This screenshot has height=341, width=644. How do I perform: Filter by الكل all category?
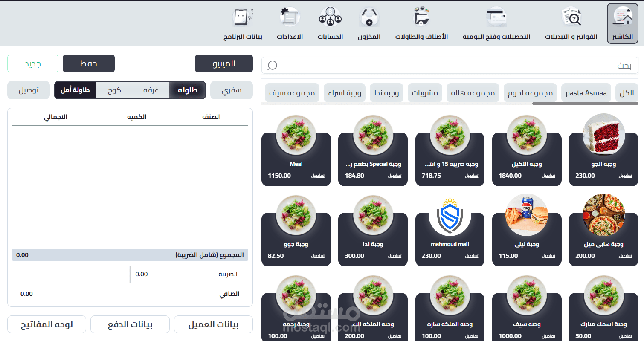click(x=627, y=93)
